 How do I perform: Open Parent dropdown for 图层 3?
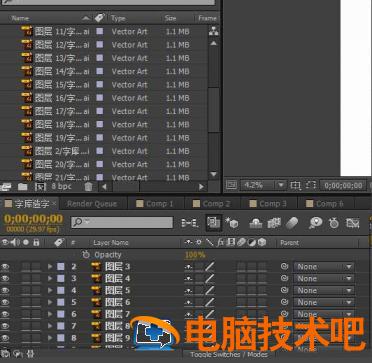323,267
